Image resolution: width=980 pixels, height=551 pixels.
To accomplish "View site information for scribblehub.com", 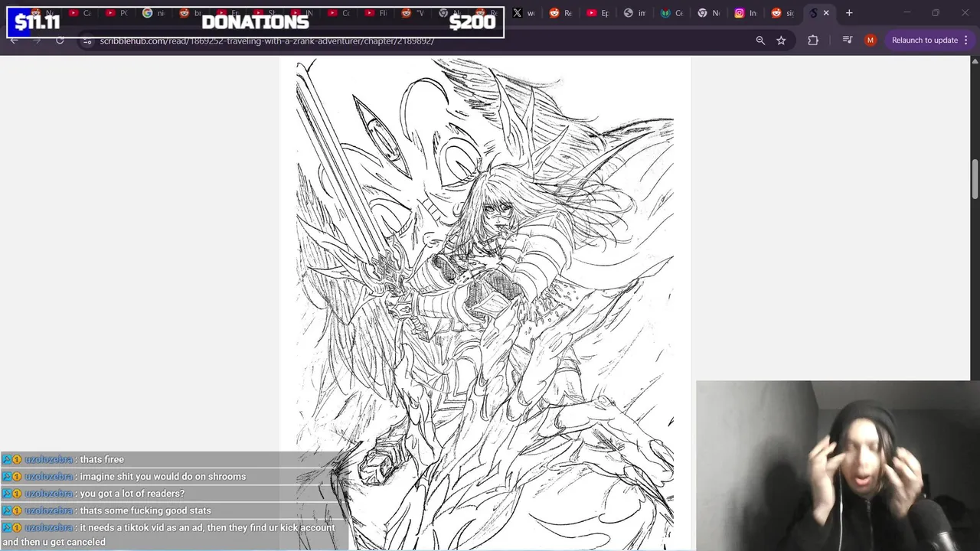I will pyautogui.click(x=88, y=40).
